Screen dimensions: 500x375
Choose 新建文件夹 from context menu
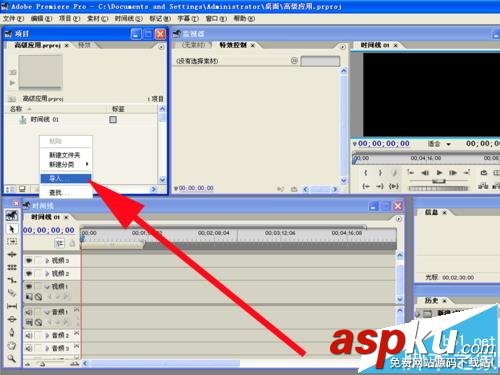click(x=64, y=155)
